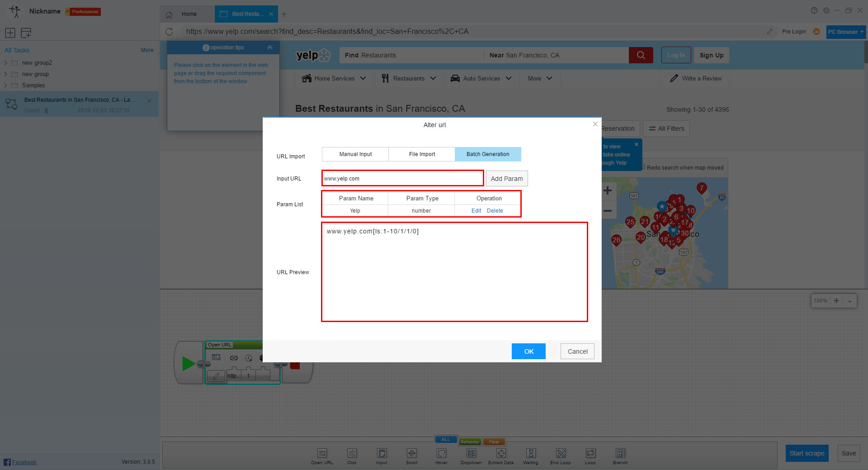Add the Scroll component icon
This screenshot has height=470, width=868.
point(411,453)
